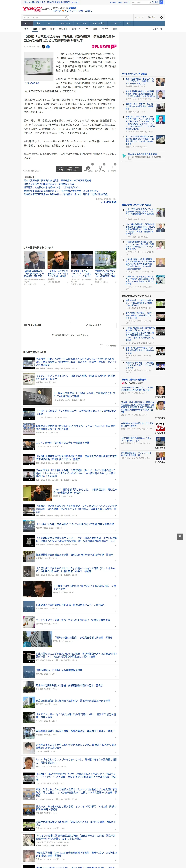Select the ライブ tab in dark bar

(49, 24)
